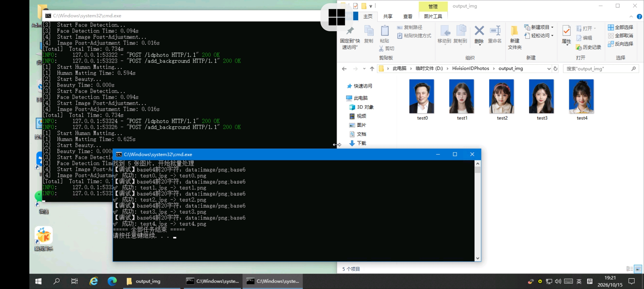Go up one folder level in Explorer

372,69
